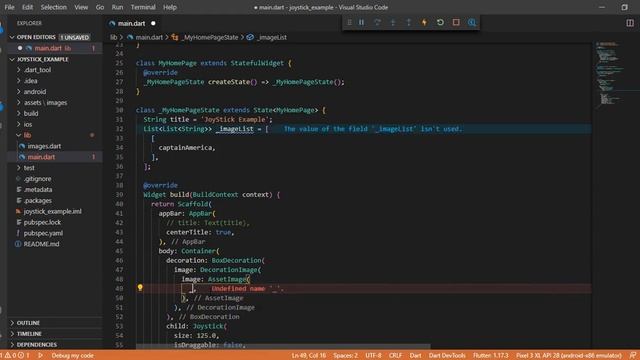Click the Flutter: 1.17.3 version status item

coord(491,356)
